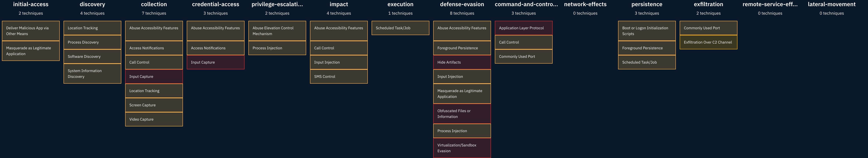The width and height of the screenshot is (868, 158).
Task: Select Scheduled Task/Job under execution
Action: [400, 28]
